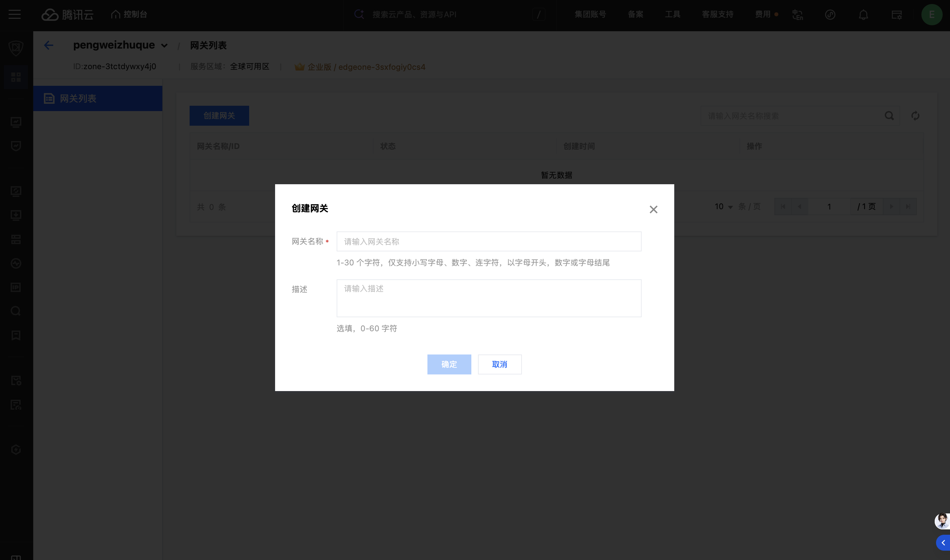Screen dimensions: 950x560
Task: Click the Tencent Cloud logo
Action: click(67, 15)
